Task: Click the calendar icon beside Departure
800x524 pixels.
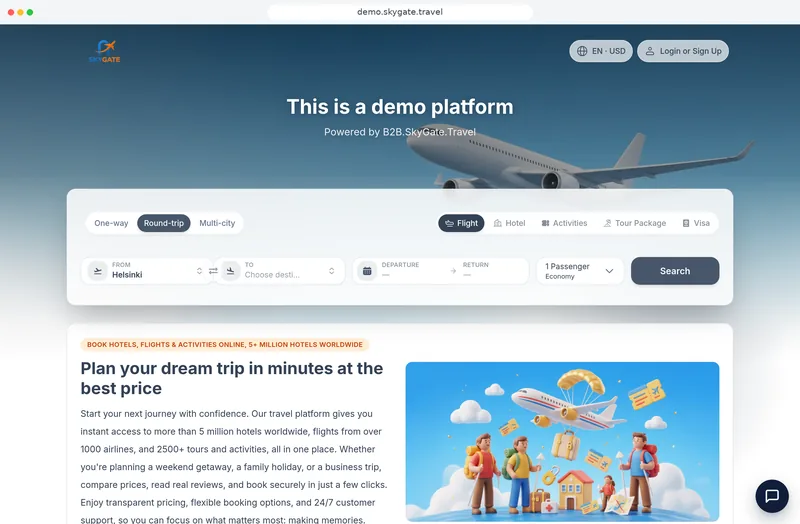Action: (367, 271)
